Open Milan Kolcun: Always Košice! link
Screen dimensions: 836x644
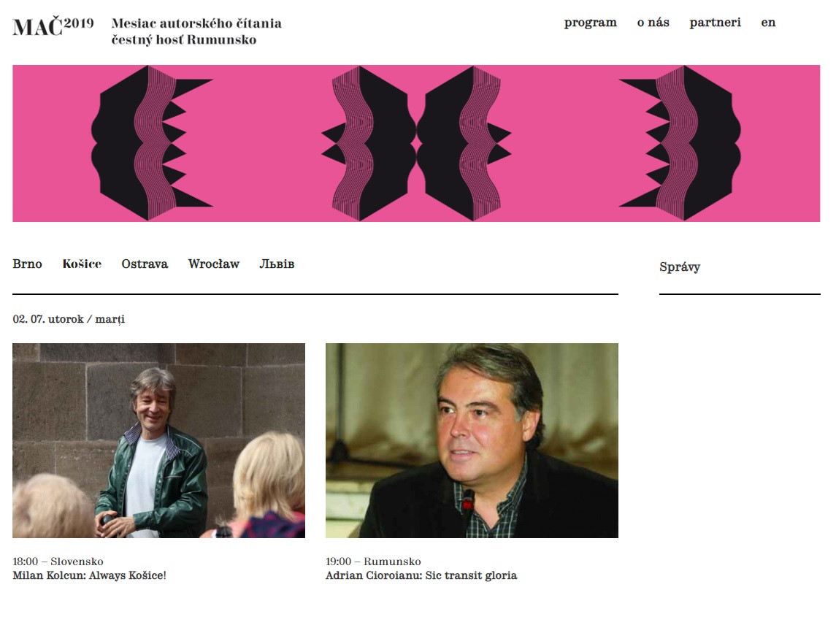tap(90, 575)
